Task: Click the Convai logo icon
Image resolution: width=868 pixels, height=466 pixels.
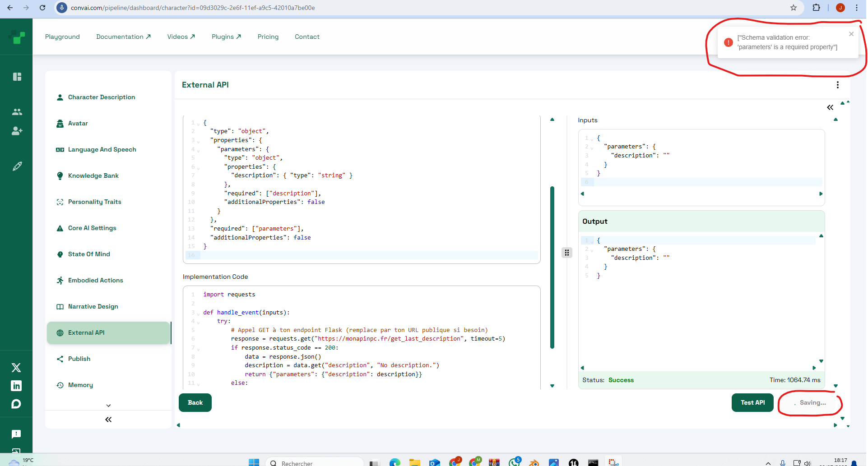Action: (x=17, y=37)
